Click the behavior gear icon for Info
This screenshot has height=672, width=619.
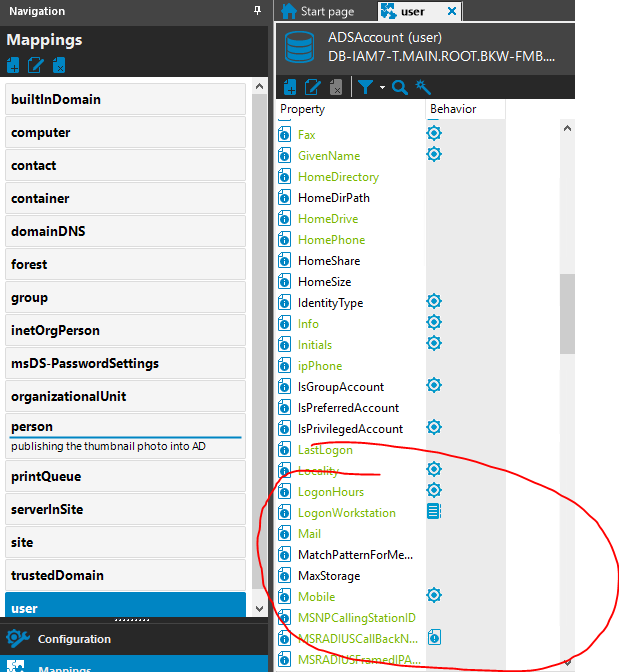click(x=434, y=322)
